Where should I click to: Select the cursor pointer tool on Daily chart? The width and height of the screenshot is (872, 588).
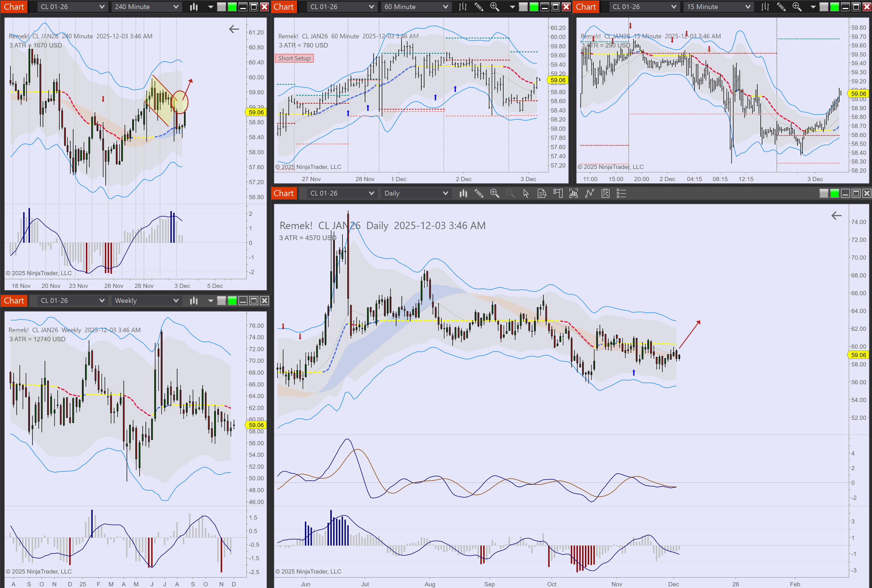point(526,194)
